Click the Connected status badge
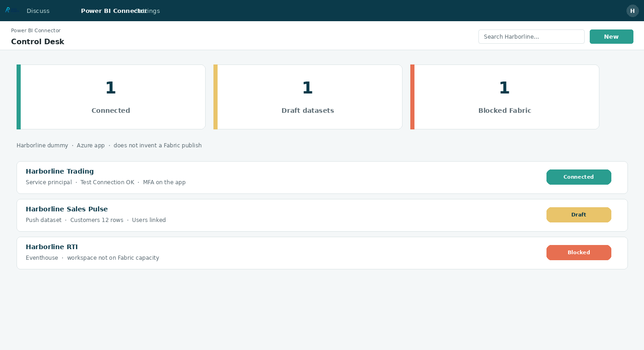This screenshot has width=644, height=350. [x=579, y=177]
